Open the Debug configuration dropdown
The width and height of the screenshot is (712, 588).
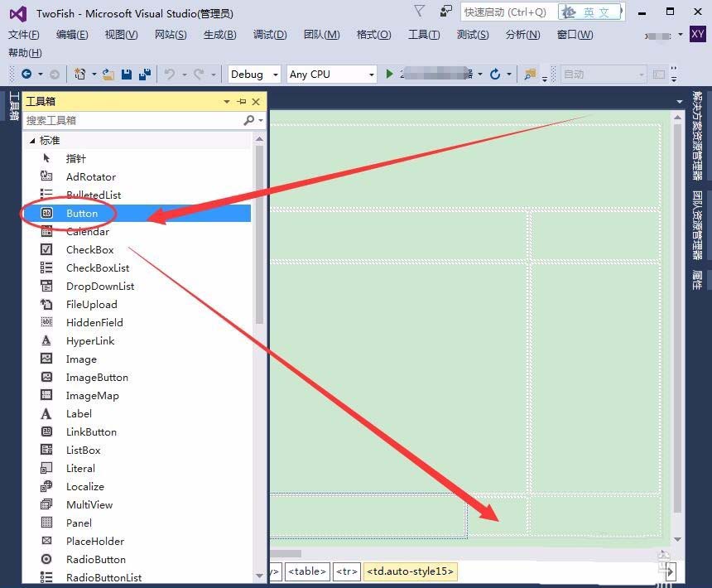pos(275,74)
